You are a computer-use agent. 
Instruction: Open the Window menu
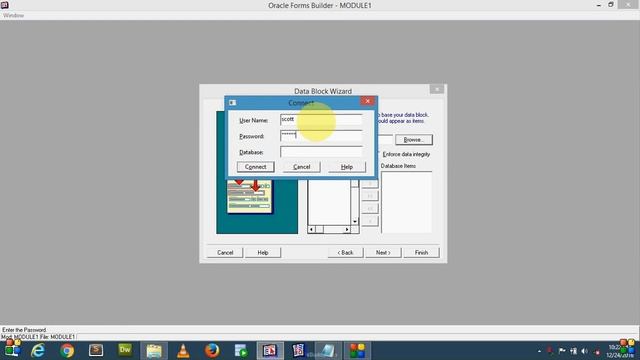(13, 16)
